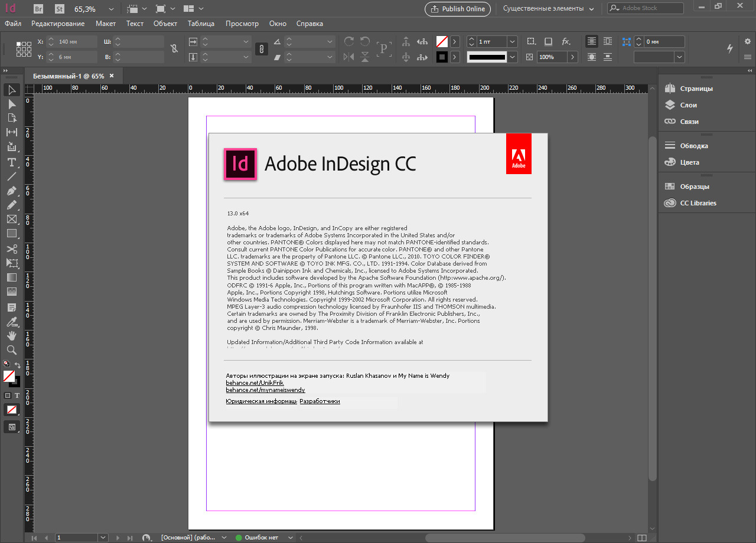Image resolution: width=756 pixels, height=543 pixels.
Task: Select the Direct Selection tool
Action: pos(12,104)
